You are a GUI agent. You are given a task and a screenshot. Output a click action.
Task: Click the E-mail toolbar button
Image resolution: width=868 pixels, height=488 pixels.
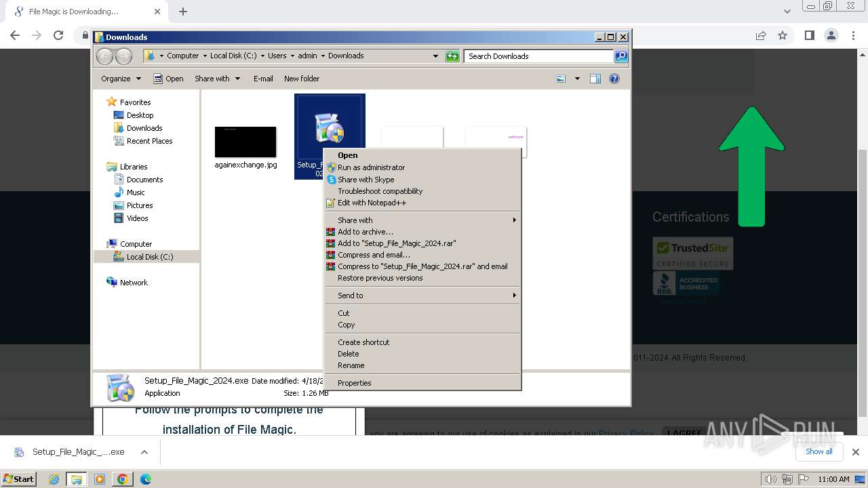[263, 79]
